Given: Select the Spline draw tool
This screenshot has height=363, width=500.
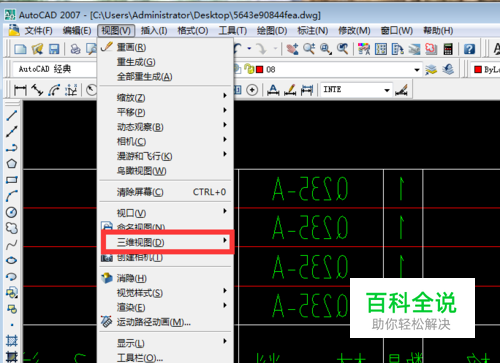Looking at the screenshot, I should click(x=12, y=245).
